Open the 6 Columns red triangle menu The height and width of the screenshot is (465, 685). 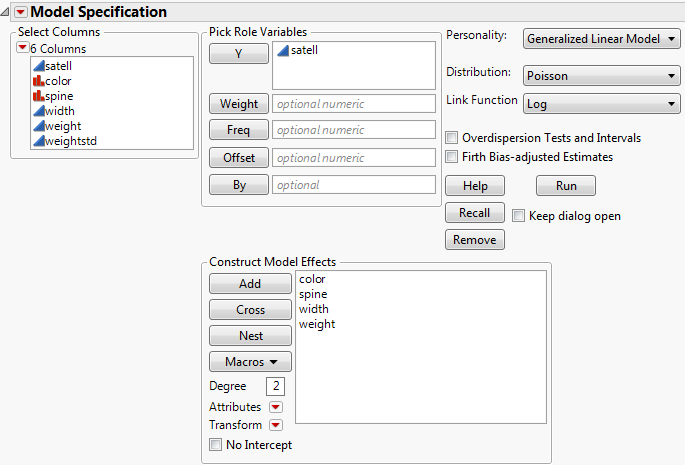(x=22, y=48)
